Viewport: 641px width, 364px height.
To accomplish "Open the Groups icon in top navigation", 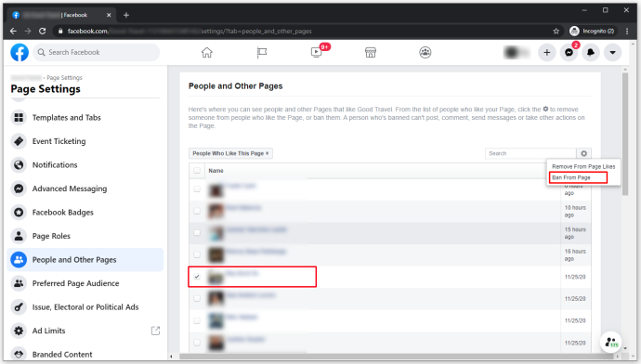I will (x=425, y=52).
